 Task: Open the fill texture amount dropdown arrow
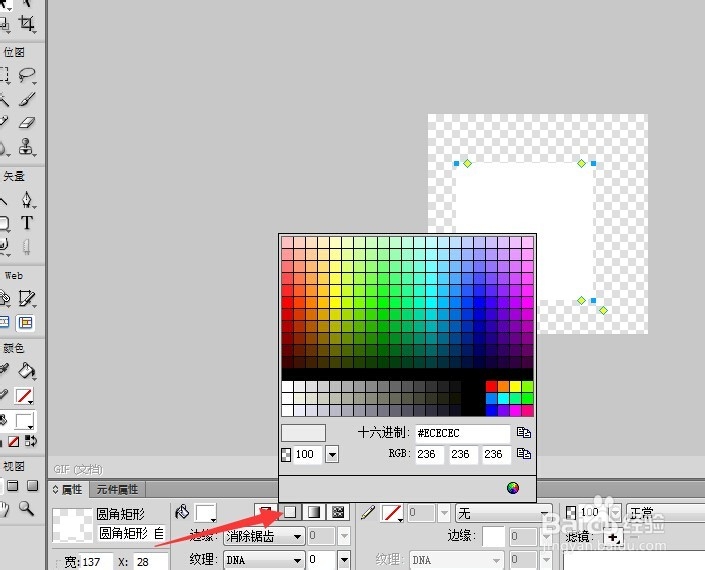[344, 560]
